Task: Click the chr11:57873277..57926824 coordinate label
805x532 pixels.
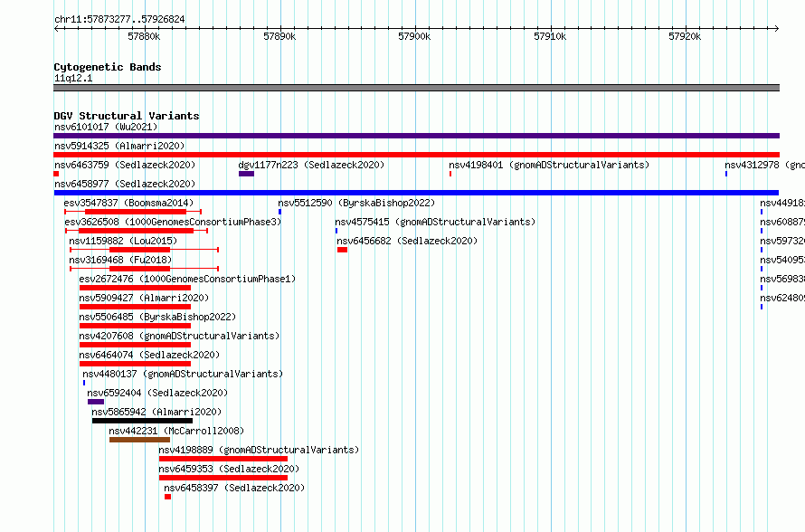Action: pyautogui.click(x=119, y=19)
